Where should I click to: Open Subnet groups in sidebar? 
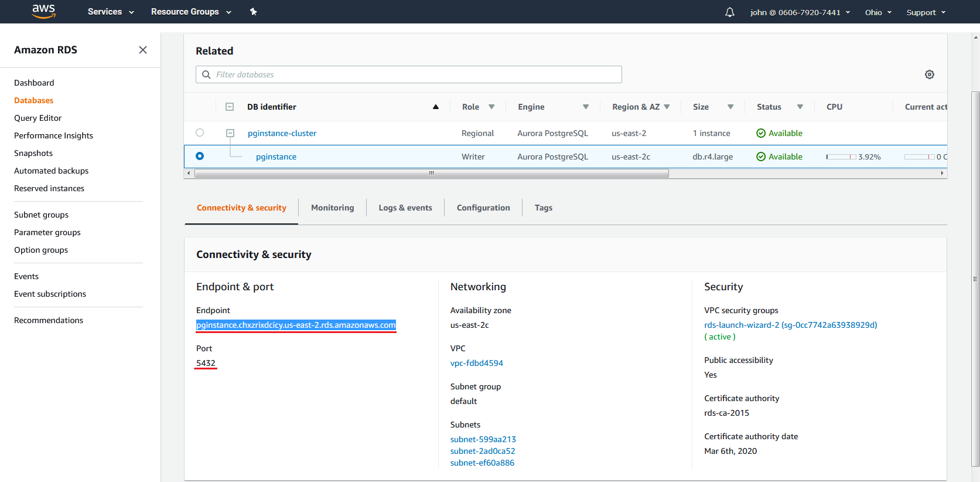click(x=41, y=215)
